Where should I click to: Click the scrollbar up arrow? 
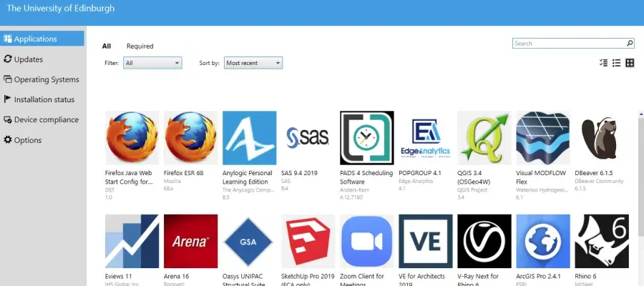tap(641, 113)
